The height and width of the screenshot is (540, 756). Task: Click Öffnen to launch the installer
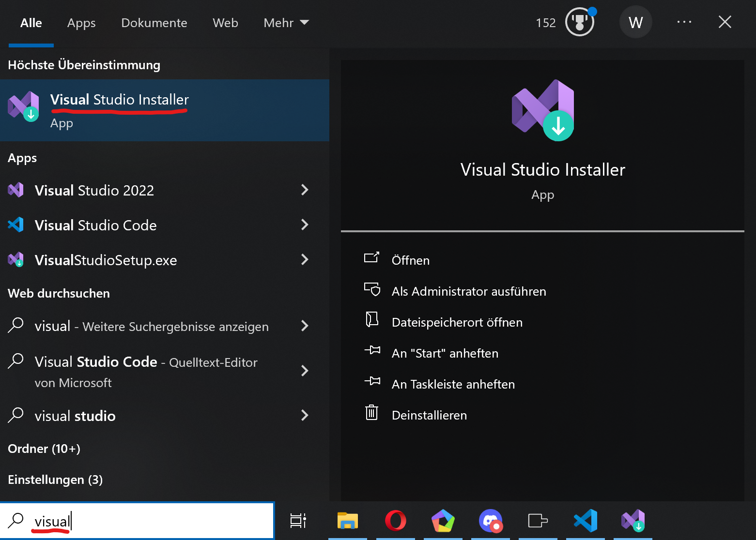[411, 260]
